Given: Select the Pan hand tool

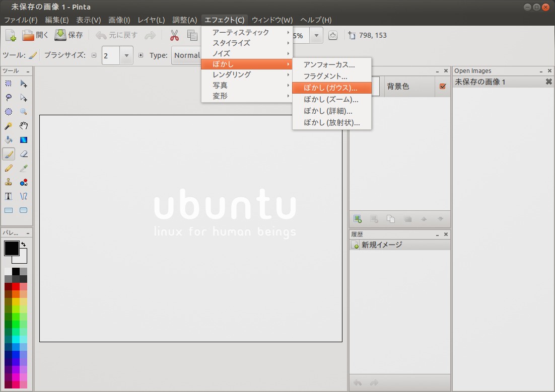Looking at the screenshot, I should pyautogui.click(x=23, y=126).
